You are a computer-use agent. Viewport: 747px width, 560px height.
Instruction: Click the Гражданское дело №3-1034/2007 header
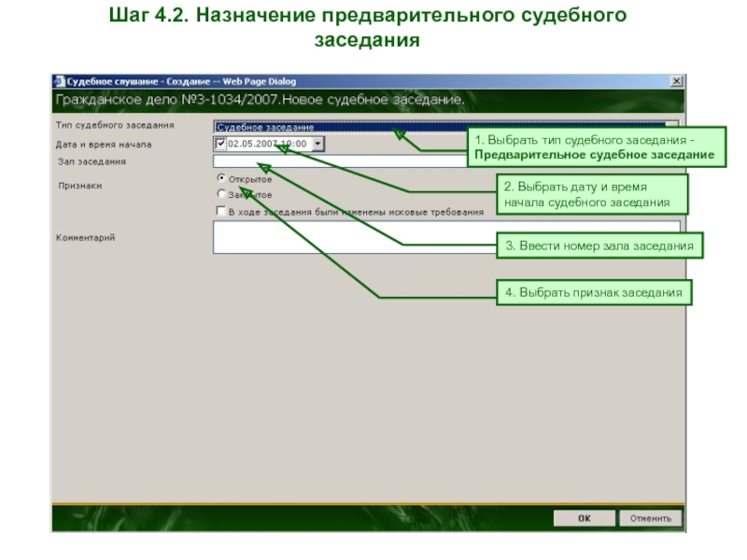click(x=261, y=100)
